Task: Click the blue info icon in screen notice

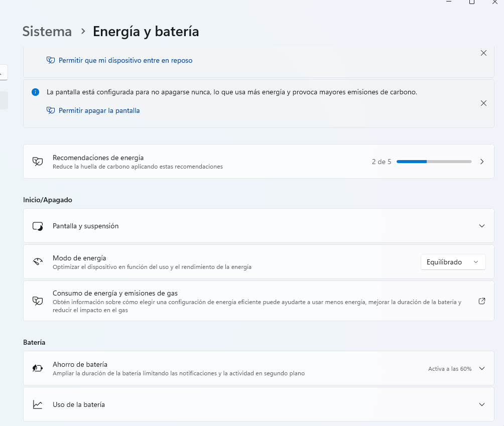Action: [x=35, y=92]
